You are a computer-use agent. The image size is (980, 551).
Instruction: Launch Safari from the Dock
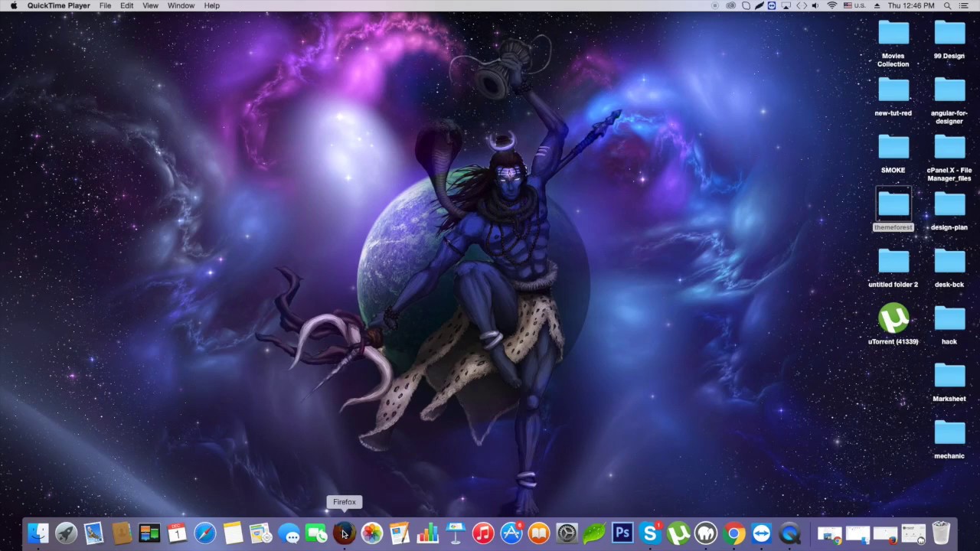coord(205,533)
